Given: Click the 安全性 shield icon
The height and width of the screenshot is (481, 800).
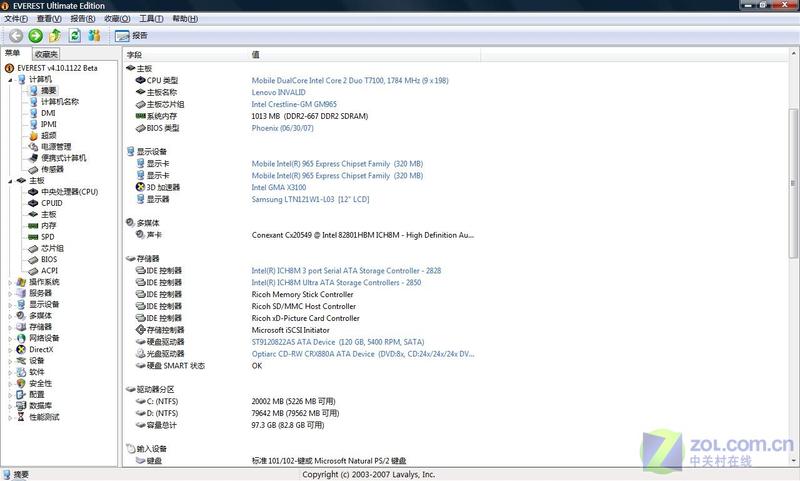Looking at the screenshot, I should [x=21, y=383].
